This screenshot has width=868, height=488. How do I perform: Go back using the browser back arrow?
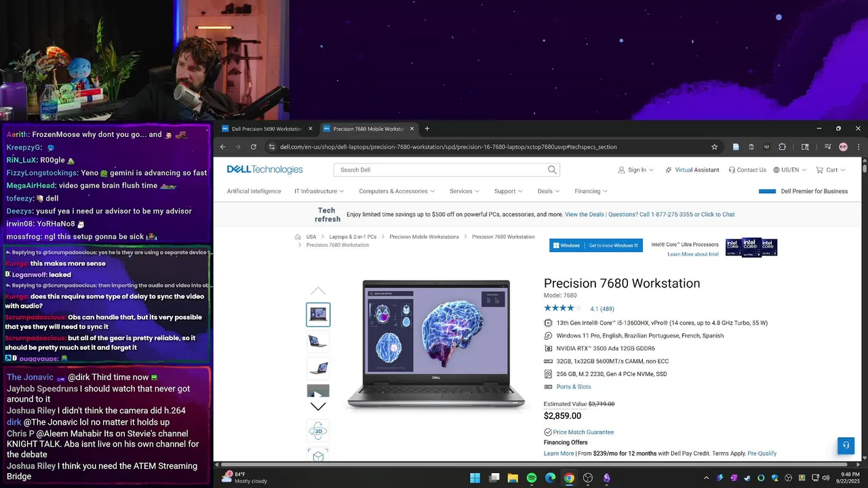(222, 146)
